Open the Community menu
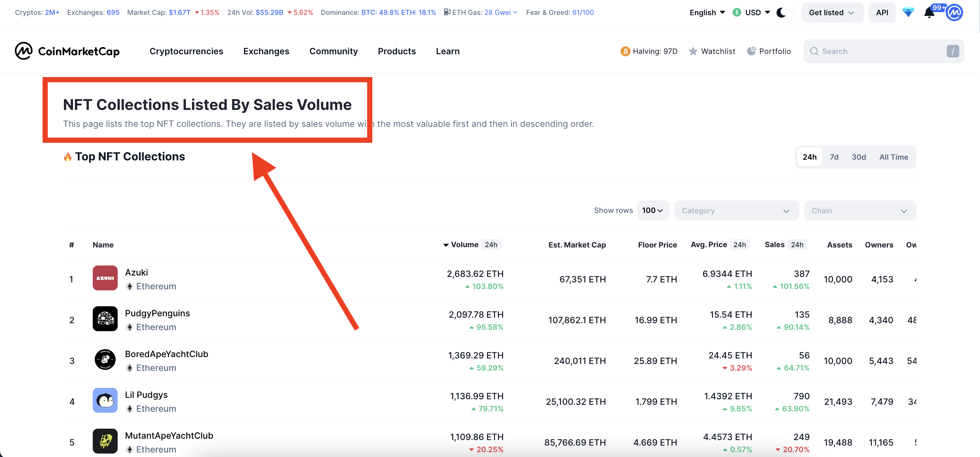 pyautogui.click(x=333, y=51)
